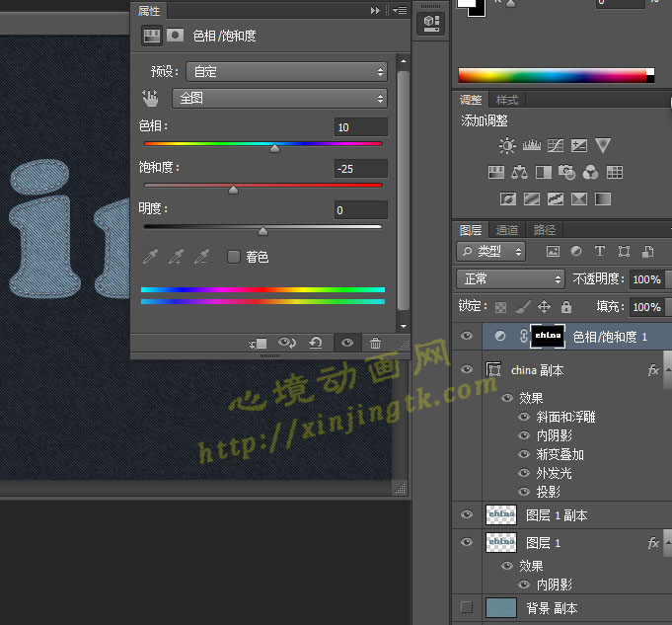The image size is (672, 625).
Task: Add a Levels adjustment (histogram icon)
Action: pos(531,146)
